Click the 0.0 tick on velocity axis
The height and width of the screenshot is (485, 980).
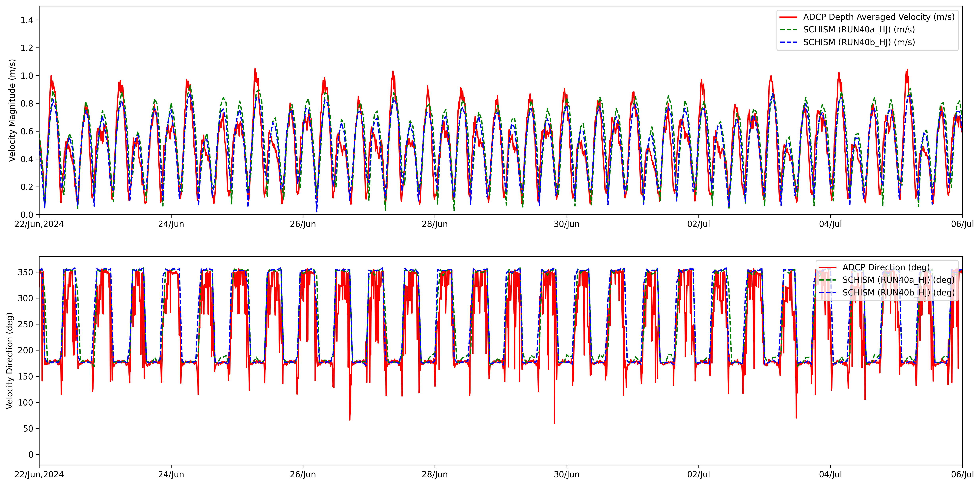(27, 215)
